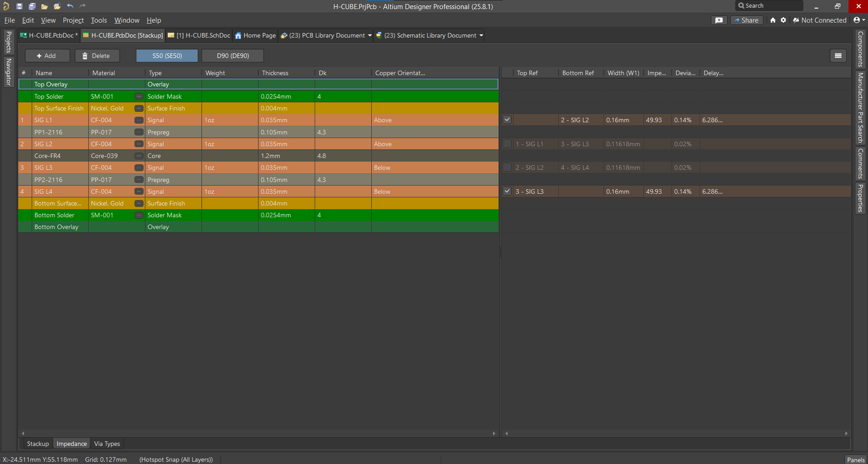The width and height of the screenshot is (868, 464).
Task: Click the Altium logo icon
Action: tap(6, 6)
